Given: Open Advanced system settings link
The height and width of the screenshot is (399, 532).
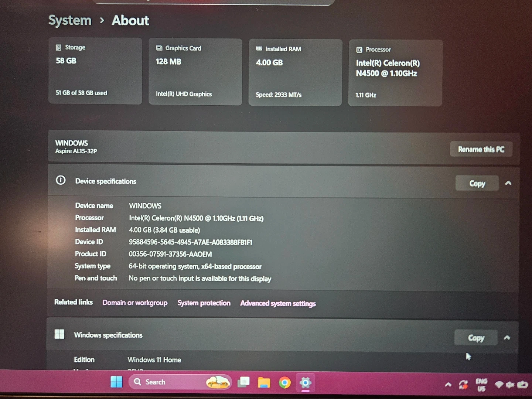Looking at the screenshot, I should [278, 303].
